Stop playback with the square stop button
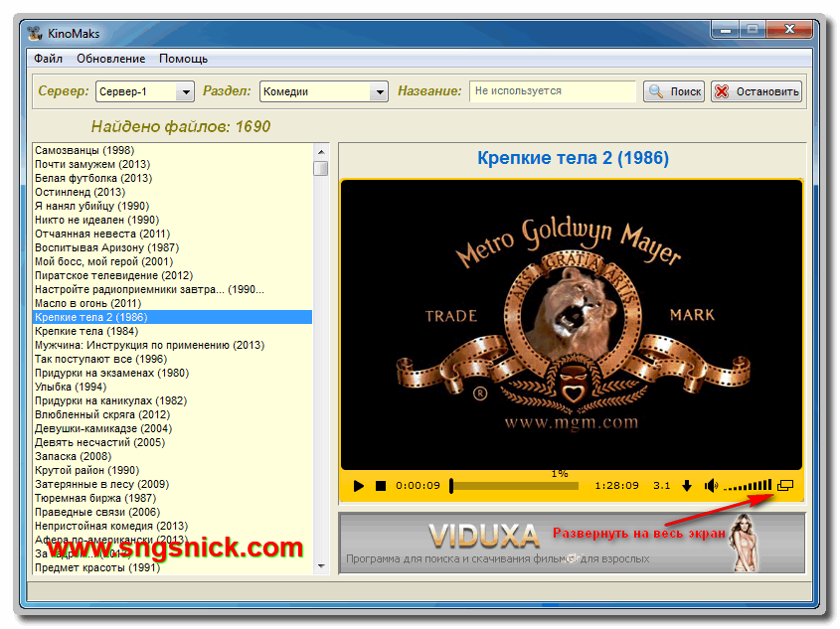This screenshot has height=629, width=840. (x=381, y=487)
